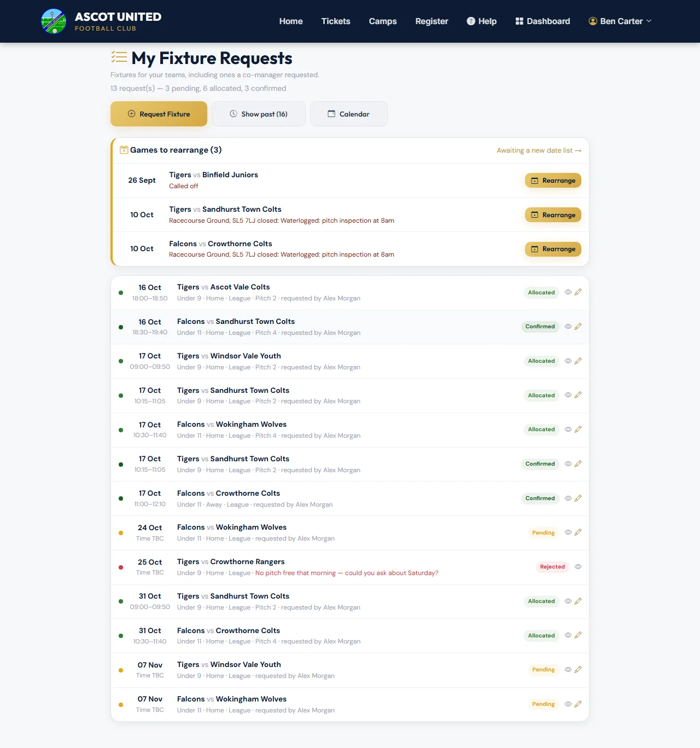Click the Ascot United club crest logo
700x748 pixels.
[54, 21]
